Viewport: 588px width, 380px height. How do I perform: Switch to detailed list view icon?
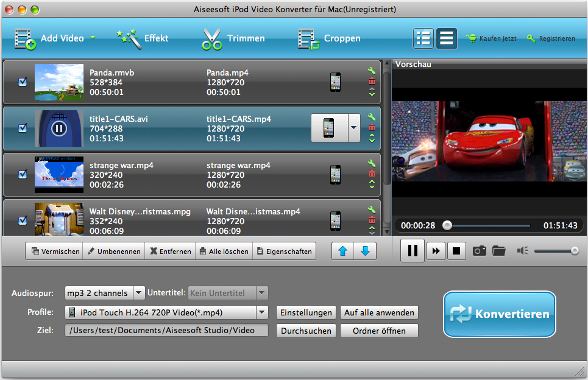click(423, 38)
